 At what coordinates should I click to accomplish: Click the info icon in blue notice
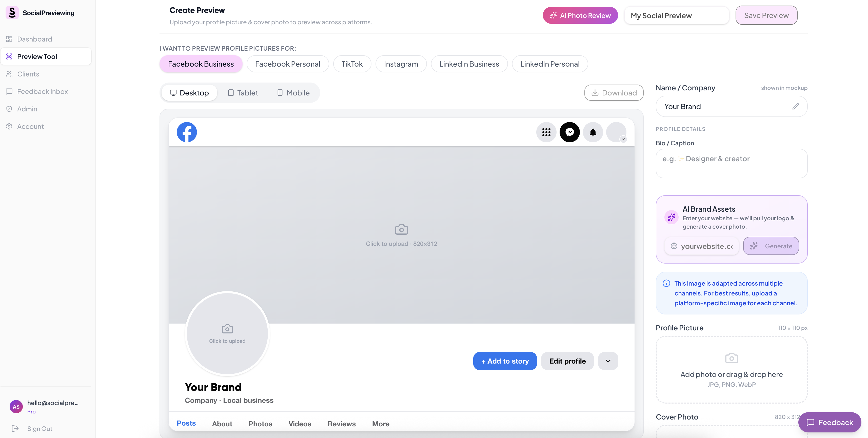click(666, 283)
